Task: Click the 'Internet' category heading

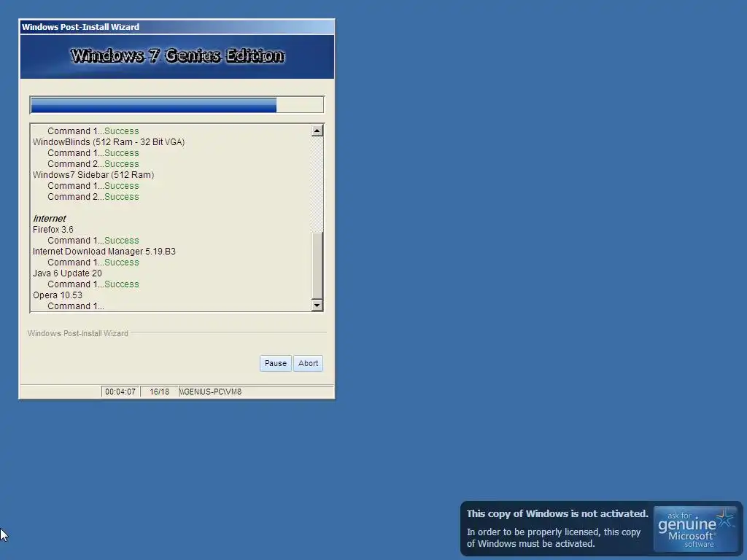Action: (x=49, y=219)
